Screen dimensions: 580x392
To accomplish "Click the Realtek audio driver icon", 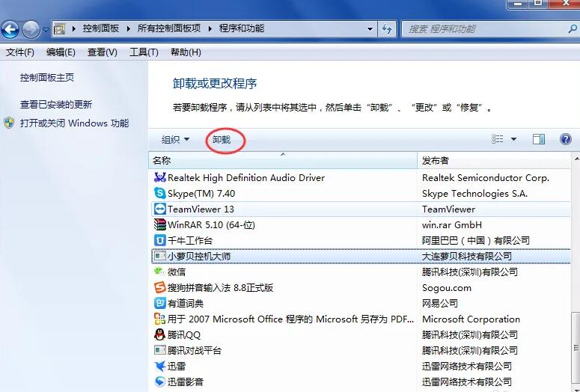I will 159,177.
